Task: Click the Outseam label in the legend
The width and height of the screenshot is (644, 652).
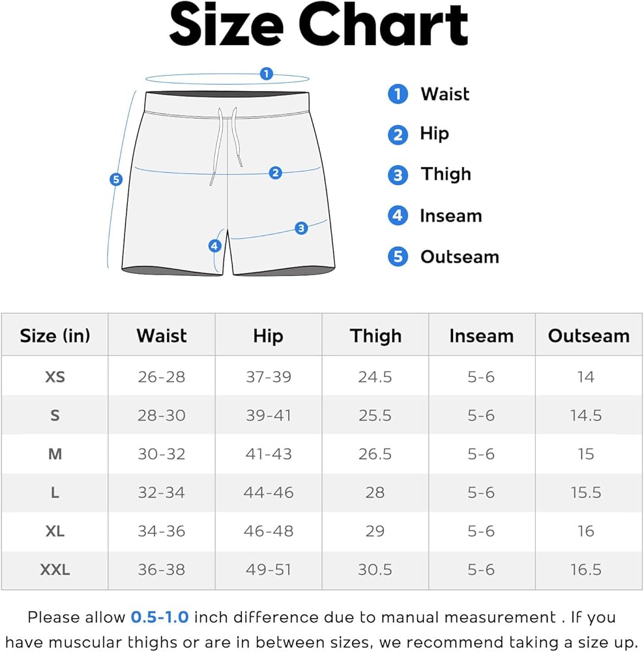Action: (460, 257)
